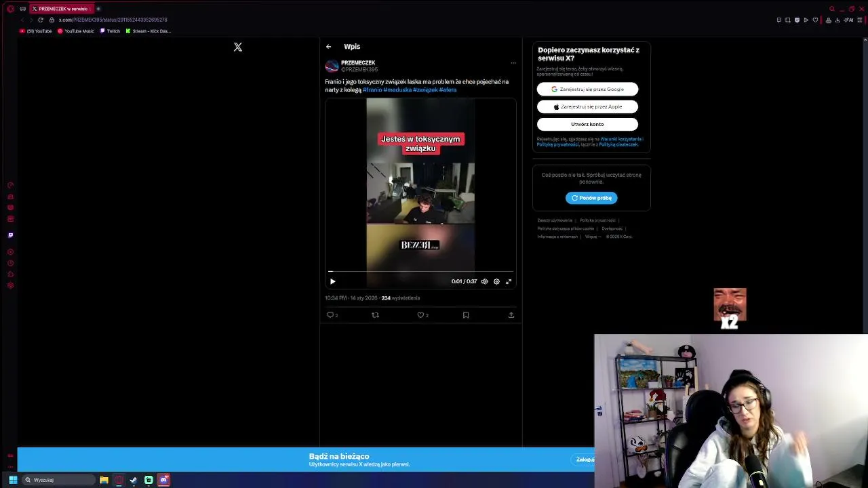Open Twitch bookmark

pos(109,31)
